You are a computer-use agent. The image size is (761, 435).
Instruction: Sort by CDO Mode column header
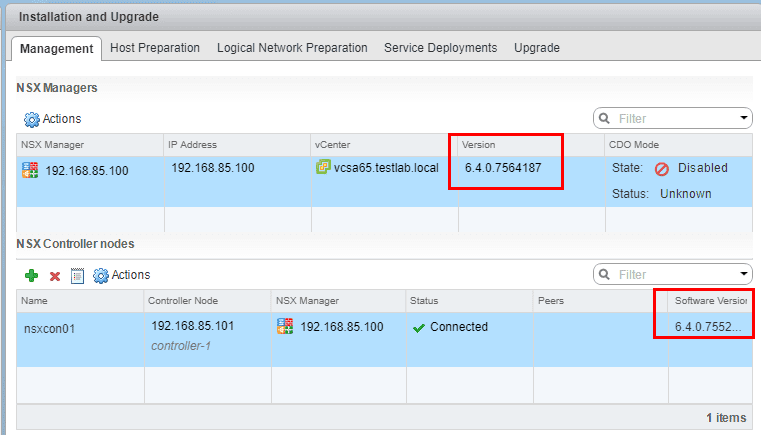pyautogui.click(x=679, y=145)
